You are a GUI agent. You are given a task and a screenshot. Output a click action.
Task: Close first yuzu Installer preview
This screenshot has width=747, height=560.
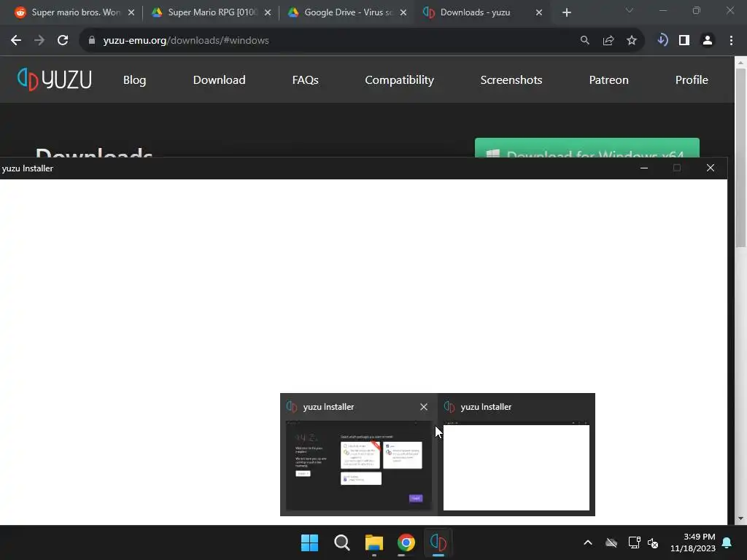pos(424,407)
